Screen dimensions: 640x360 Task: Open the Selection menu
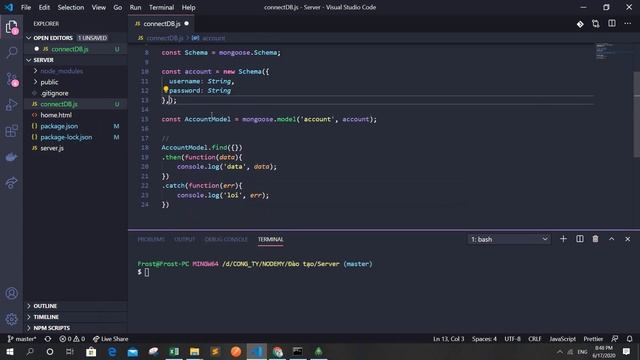(x=71, y=7)
